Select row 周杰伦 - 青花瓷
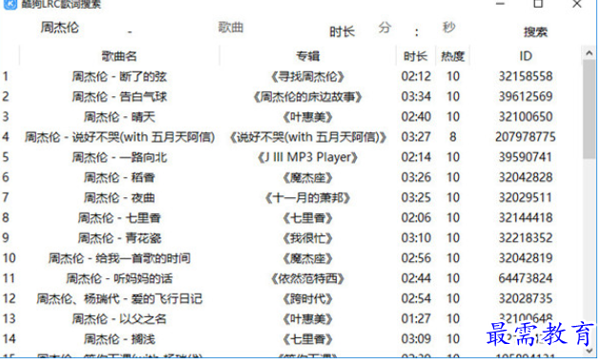 291,238
